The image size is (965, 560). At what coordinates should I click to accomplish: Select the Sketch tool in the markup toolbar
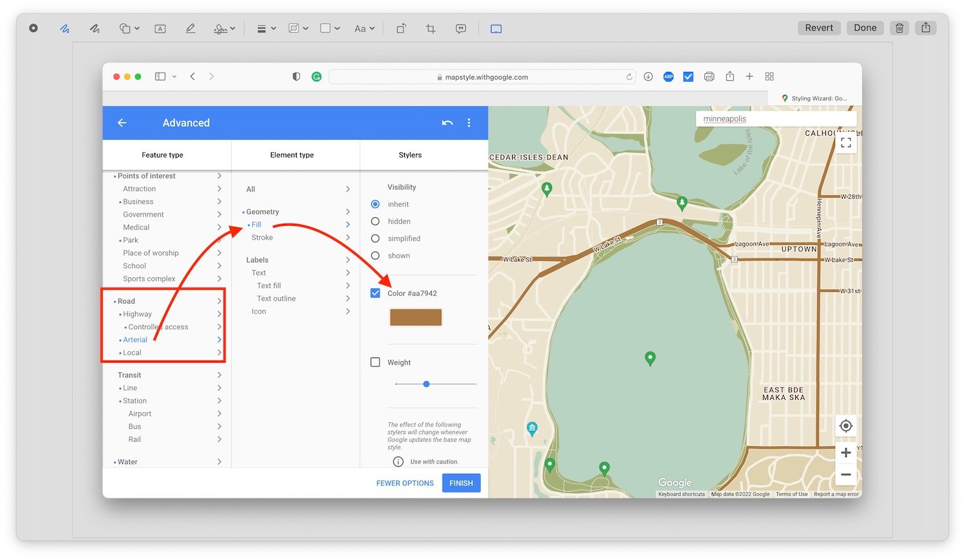tap(64, 28)
